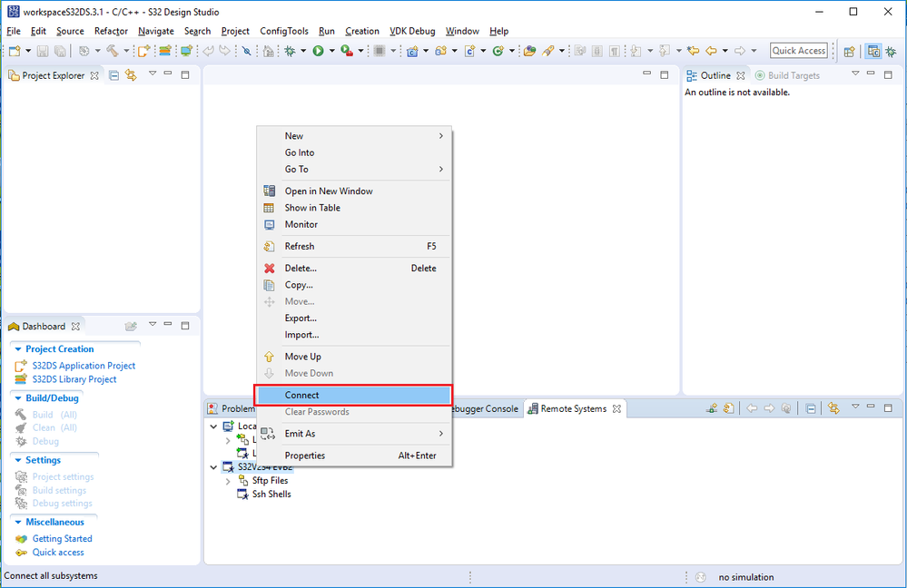
Task: Click the Open Perspective icon
Action: point(849,52)
